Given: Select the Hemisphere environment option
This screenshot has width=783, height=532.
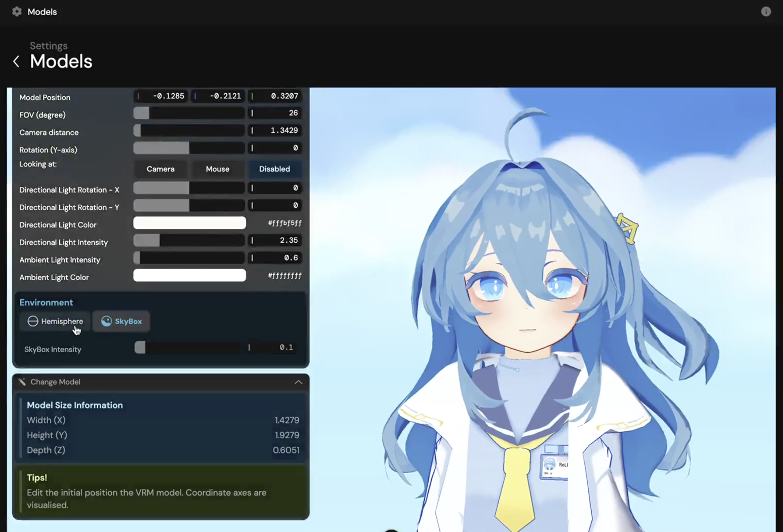Looking at the screenshot, I should pos(55,321).
